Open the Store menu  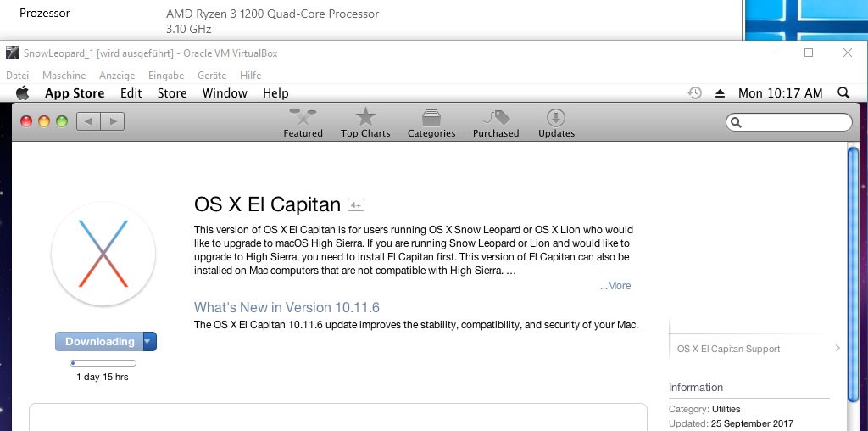172,93
